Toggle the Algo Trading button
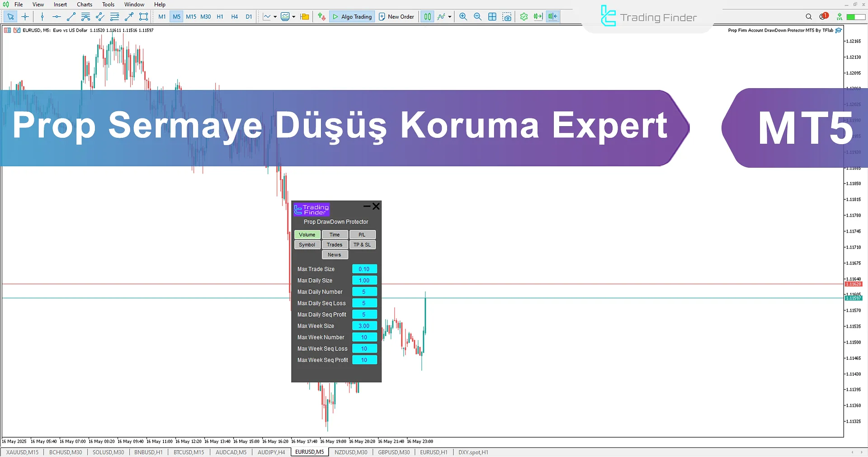This screenshot has width=868, height=457. [x=352, y=17]
